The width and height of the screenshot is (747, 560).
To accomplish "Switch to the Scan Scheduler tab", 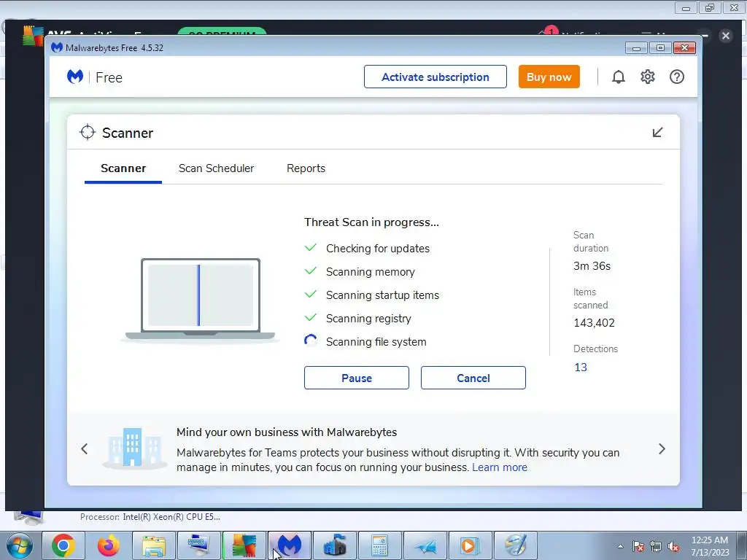I will [x=216, y=168].
